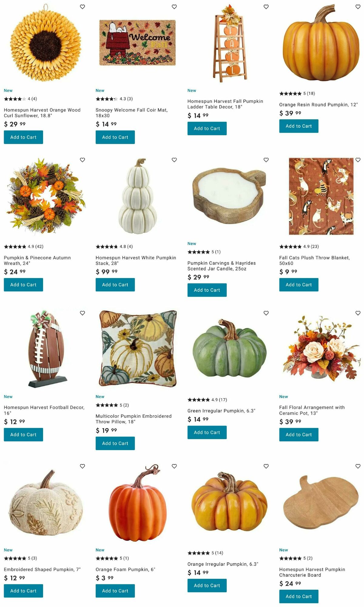View the white pumpkin stack product image

137,196
